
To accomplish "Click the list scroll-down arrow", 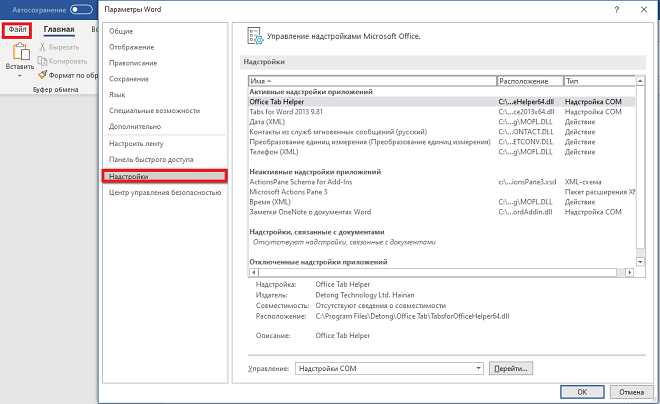I will 640,262.
